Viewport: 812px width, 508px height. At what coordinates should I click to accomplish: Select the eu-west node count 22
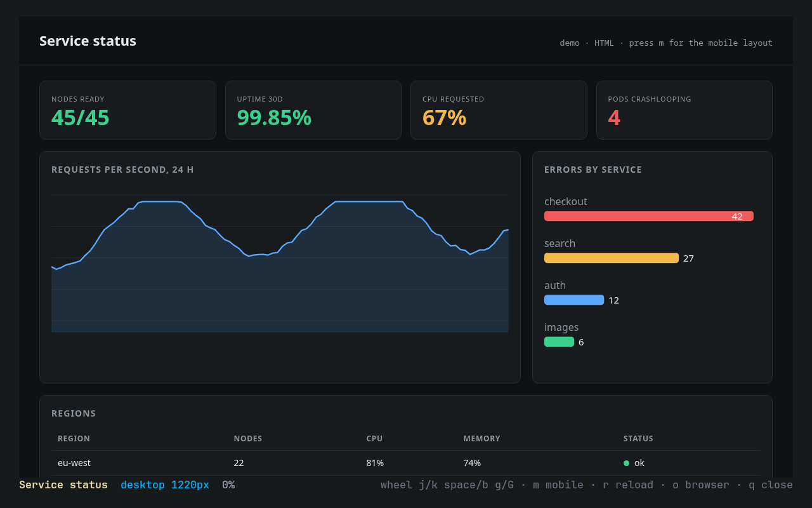[239, 463]
